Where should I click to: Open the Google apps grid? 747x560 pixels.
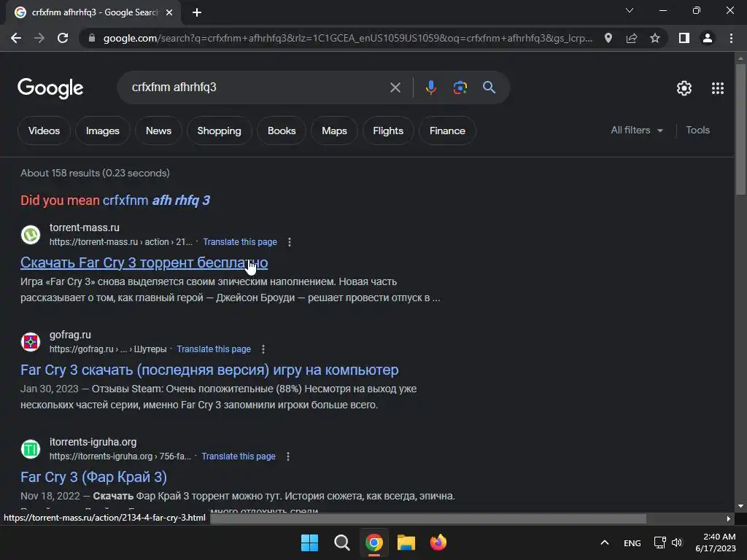(x=718, y=88)
